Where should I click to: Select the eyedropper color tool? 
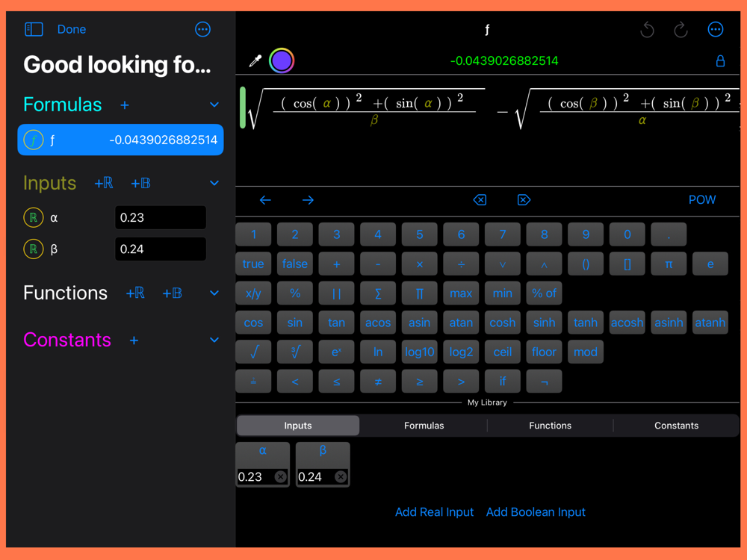pos(255,60)
